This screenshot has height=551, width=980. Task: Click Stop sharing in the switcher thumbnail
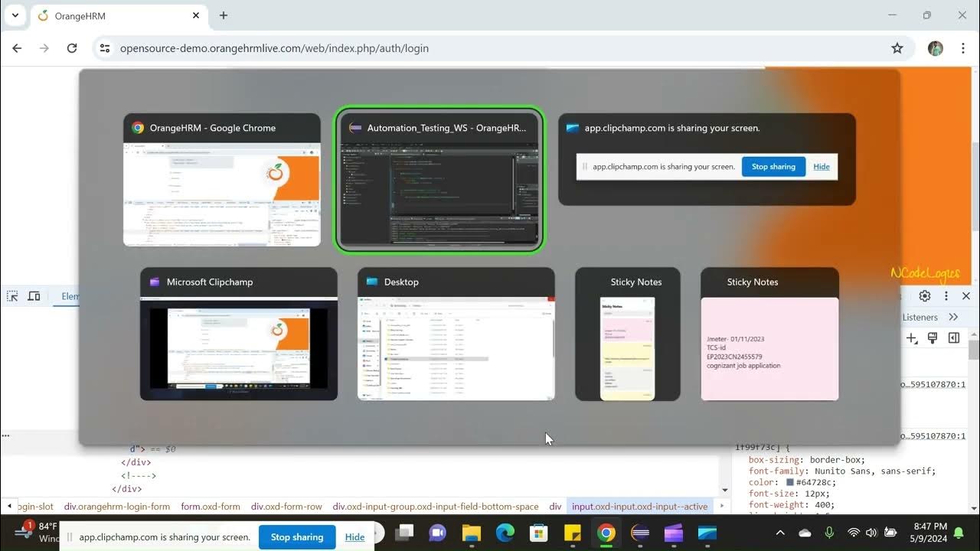tap(773, 167)
